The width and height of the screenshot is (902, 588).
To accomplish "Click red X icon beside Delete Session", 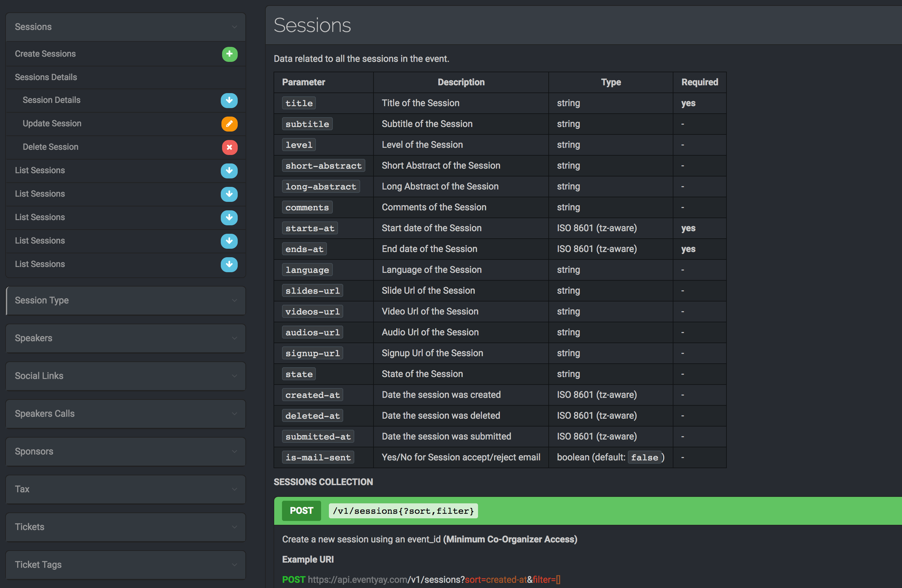I will coord(229,147).
